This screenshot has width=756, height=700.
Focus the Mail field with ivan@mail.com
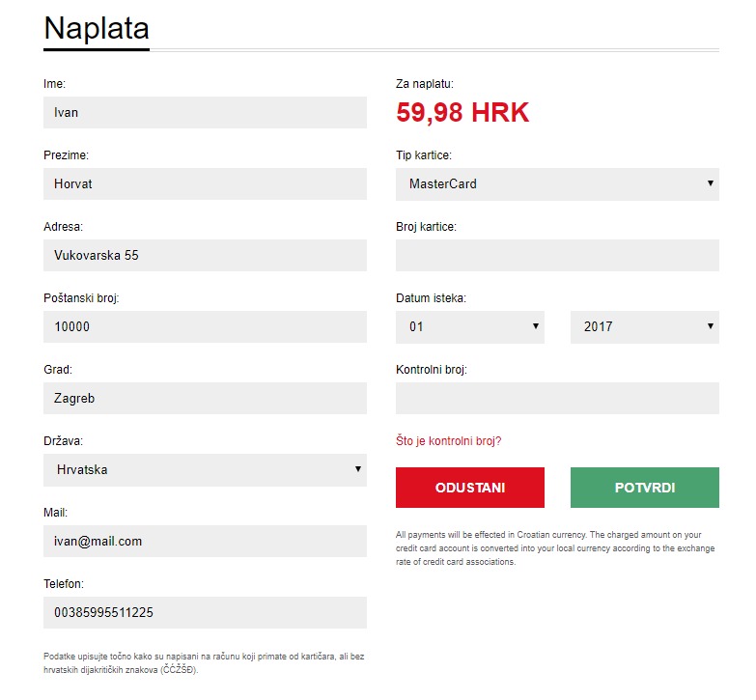tap(205, 542)
